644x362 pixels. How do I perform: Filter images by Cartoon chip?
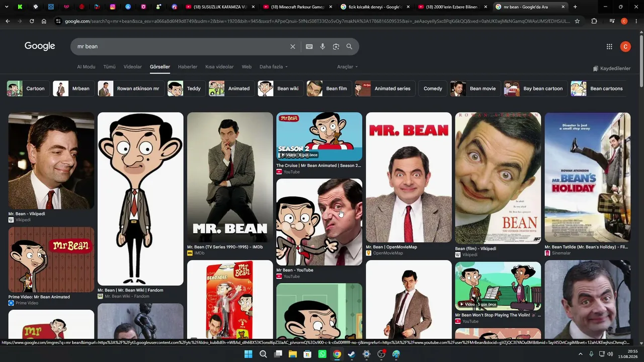click(x=28, y=88)
